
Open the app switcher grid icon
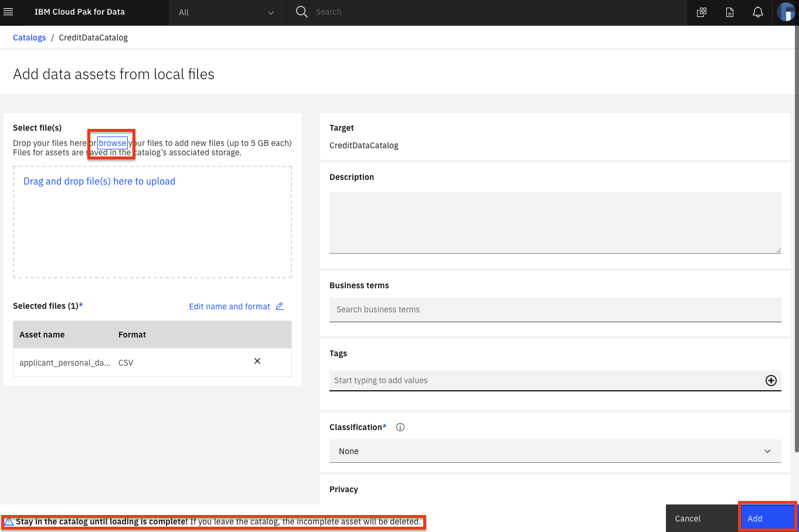click(701, 12)
